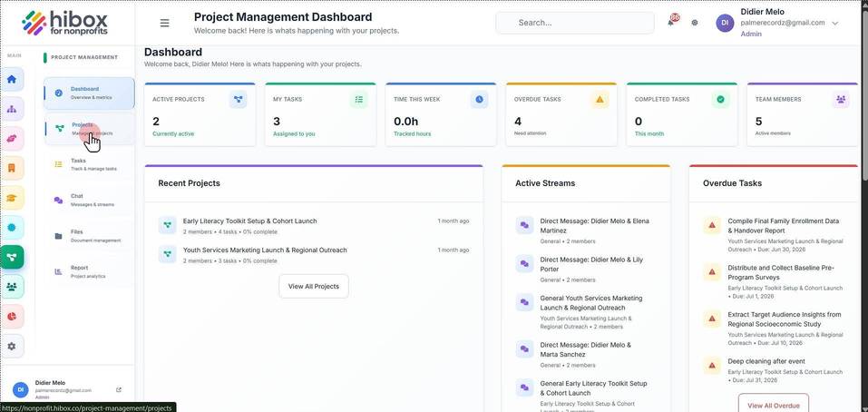Click the Active Streams heading
The width and height of the screenshot is (868, 412).
545,182
